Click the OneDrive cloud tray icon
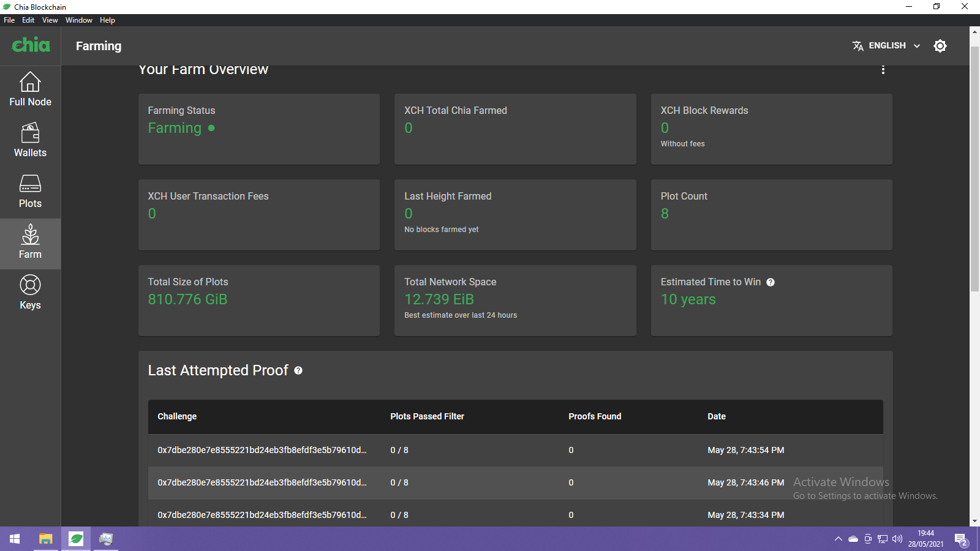This screenshot has height=551, width=980. [853, 539]
